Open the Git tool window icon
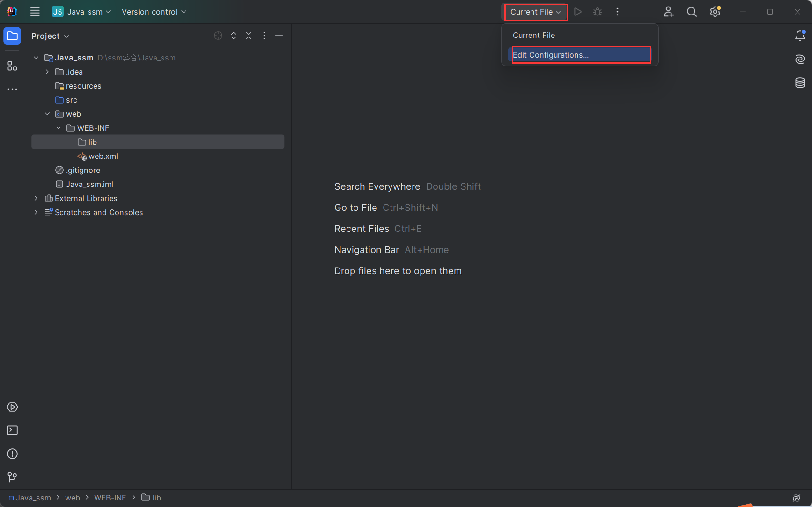 [x=12, y=477]
